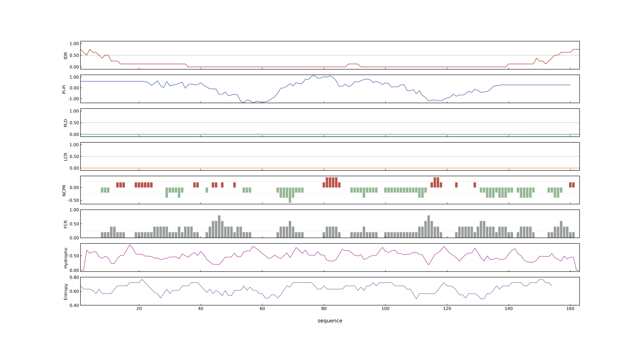Click the red NCPR bar cluster near position 82
This screenshot has height=343, width=644.
coord(331,182)
